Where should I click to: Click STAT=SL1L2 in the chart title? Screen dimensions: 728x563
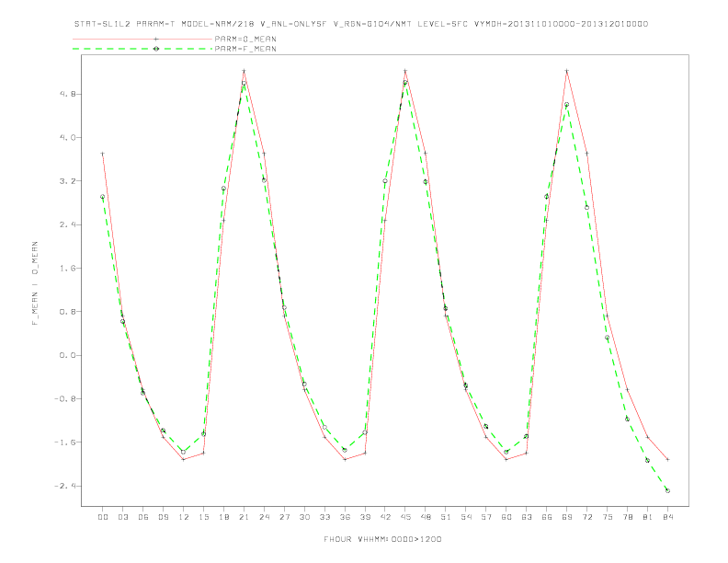pyautogui.click(x=103, y=24)
